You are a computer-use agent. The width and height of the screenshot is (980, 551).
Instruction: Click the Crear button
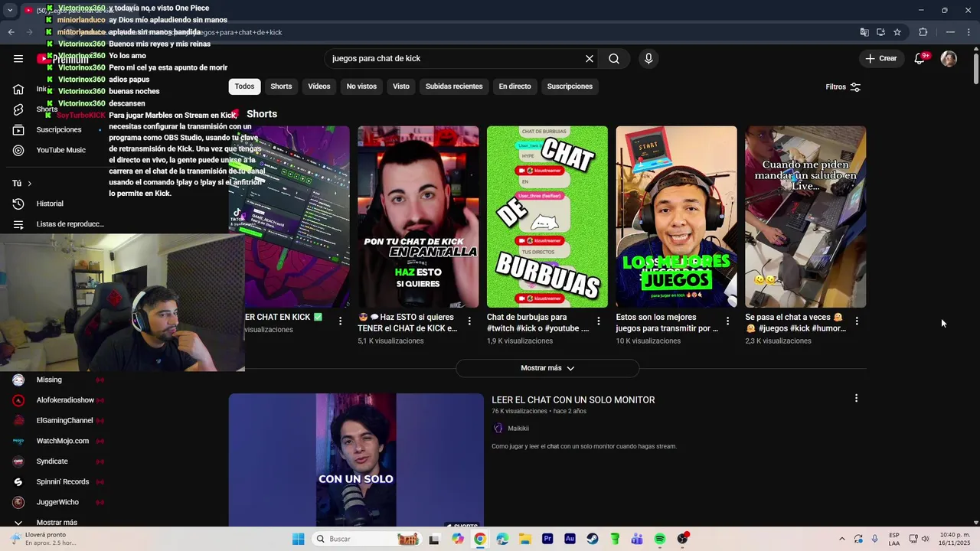click(x=880, y=58)
